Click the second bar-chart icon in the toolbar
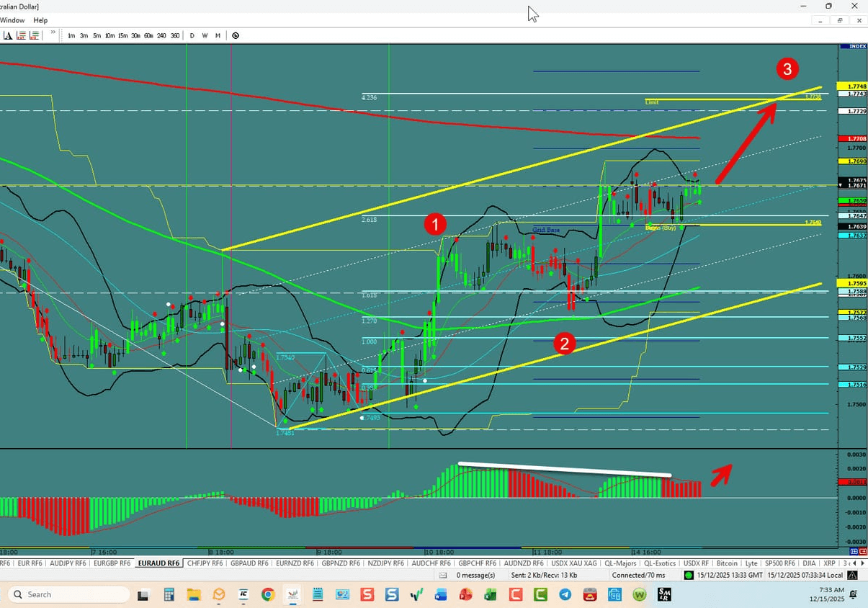The height and width of the screenshot is (608, 868). [20, 35]
